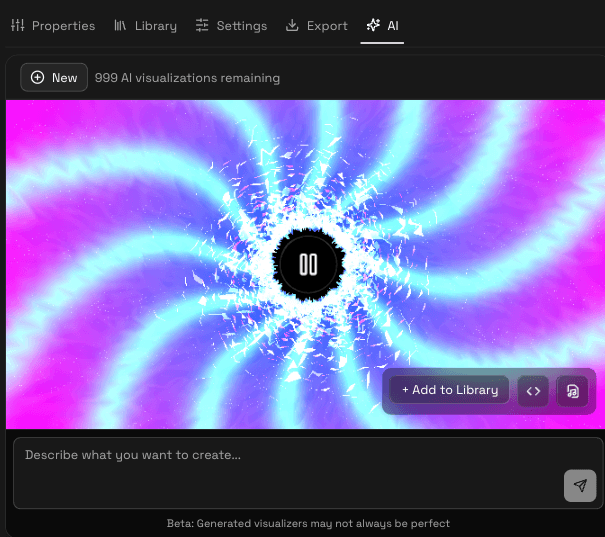Switch to the Library tab
Screen dimensions: 605x537
tap(155, 25)
